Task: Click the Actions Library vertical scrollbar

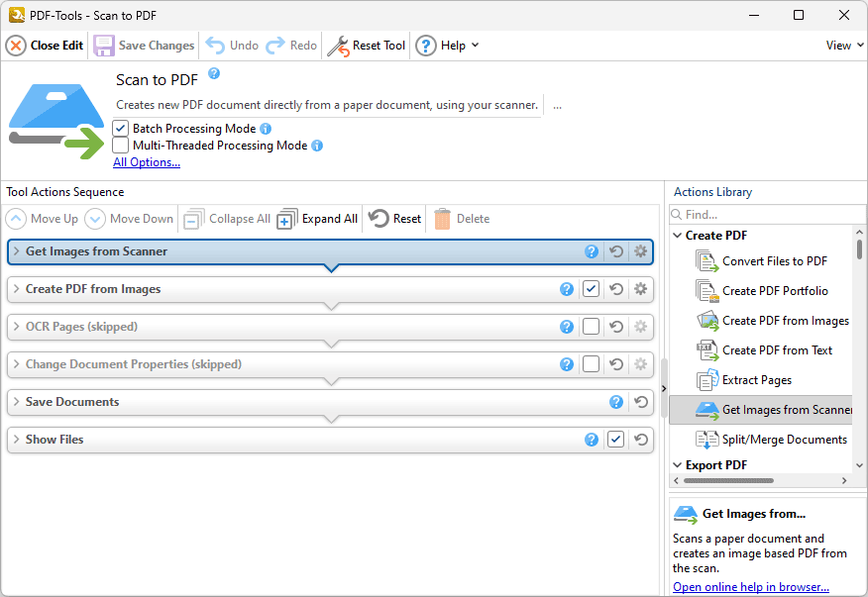Action: [859, 249]
